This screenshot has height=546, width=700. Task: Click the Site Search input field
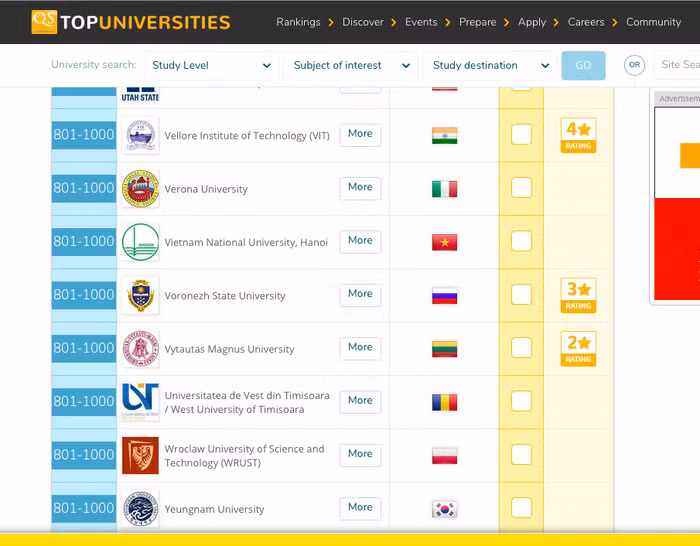click(x=678, y=66)
